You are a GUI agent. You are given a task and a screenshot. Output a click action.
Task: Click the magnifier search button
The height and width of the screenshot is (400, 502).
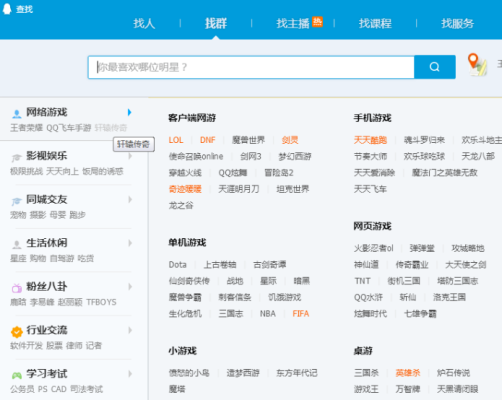tap(435, 67)
